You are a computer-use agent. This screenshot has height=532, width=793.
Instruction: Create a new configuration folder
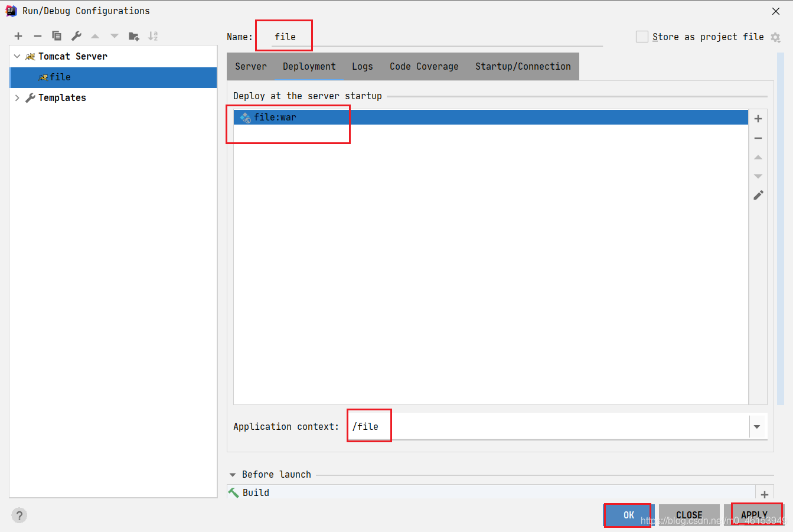pos(134,36)
